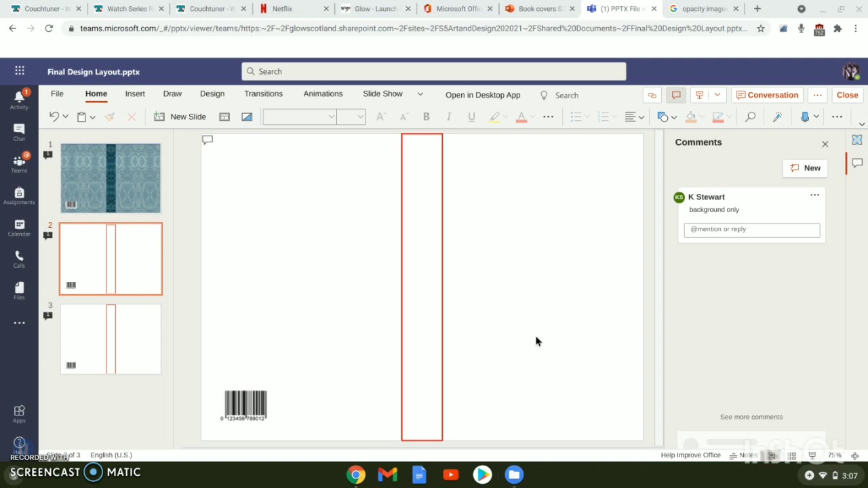Switch to Slide Sorter view in status bar
The width and height of the screenshot is (868, 488).
[x=791, y=455]
